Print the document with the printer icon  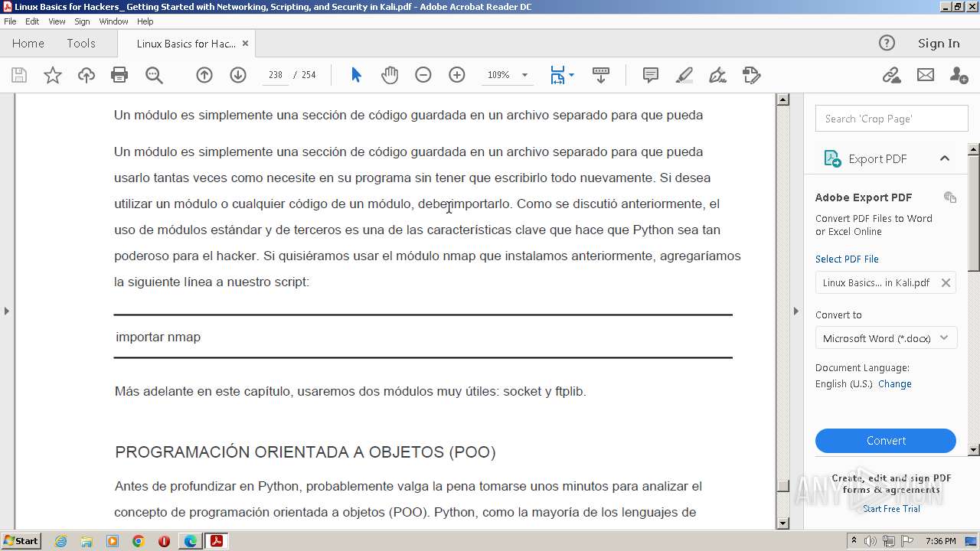(x=119, y=75)
